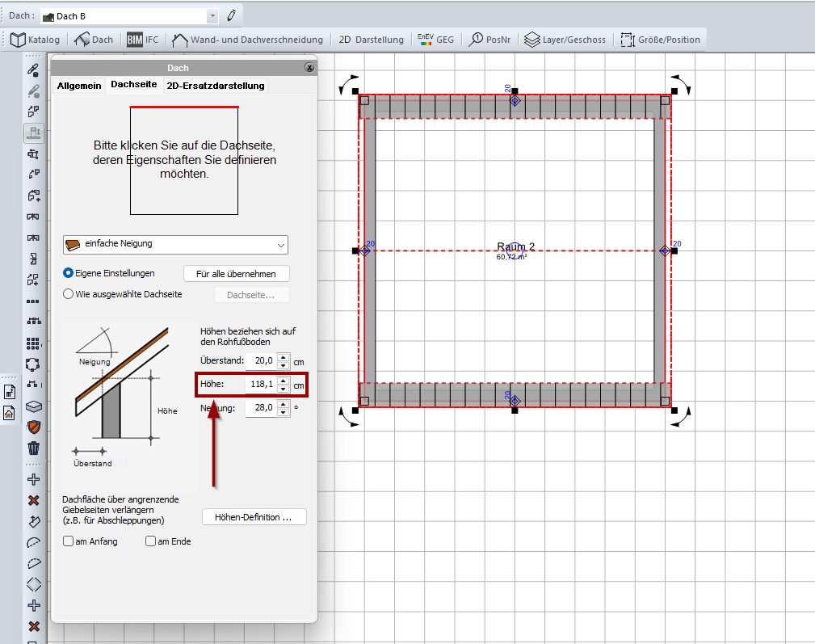Enable the 'am Anfang' checkbox

click(x=69, y=541)
